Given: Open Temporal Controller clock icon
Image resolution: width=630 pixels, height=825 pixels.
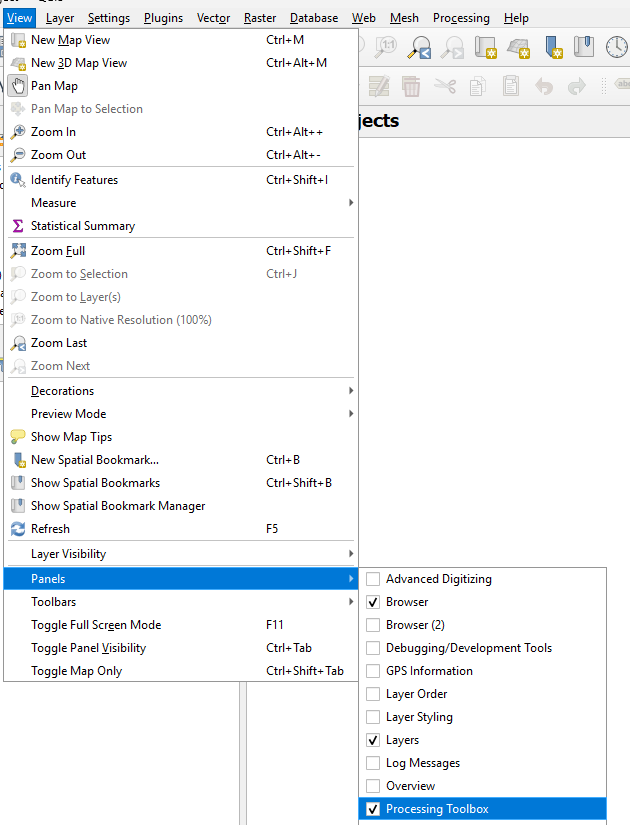Looking at the screenshot, I should point(616,47).
